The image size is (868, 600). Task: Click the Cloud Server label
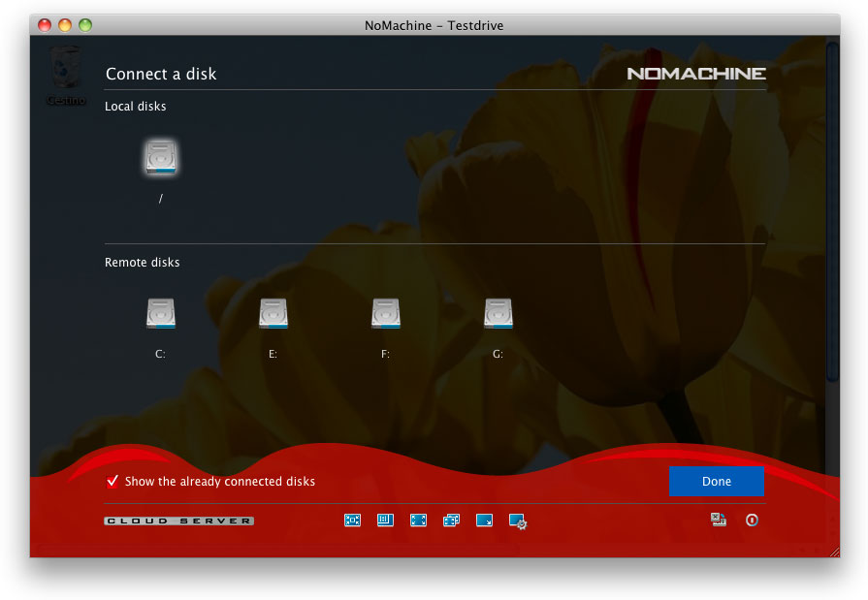point(179,521)
